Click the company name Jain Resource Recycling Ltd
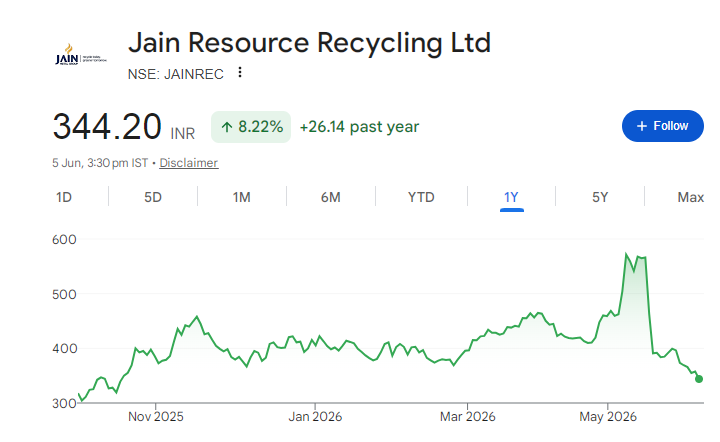Screen dimensions: 720x442 (309, 43)
